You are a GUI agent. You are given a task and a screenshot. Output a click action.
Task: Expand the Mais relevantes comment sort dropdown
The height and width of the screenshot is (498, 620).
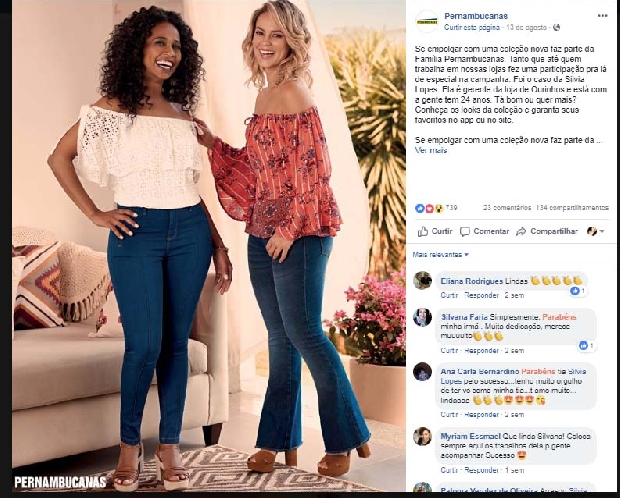(440, 254)
